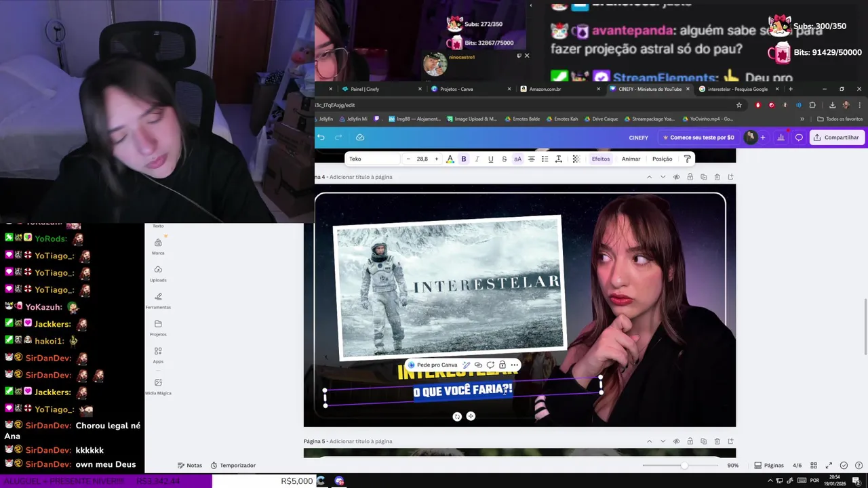Open text spacing options
Image resolution: width=868 pixels, height=488 pixels.
point(559,159)
